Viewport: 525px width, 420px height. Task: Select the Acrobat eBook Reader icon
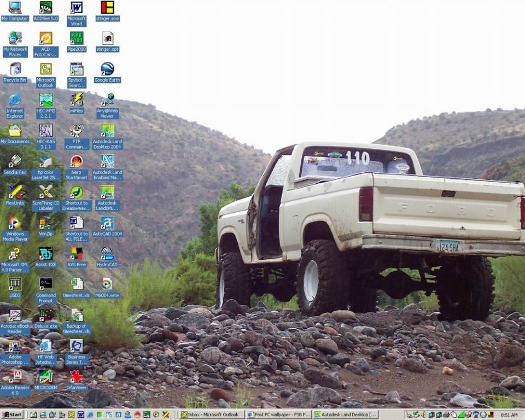click(15, 322)
